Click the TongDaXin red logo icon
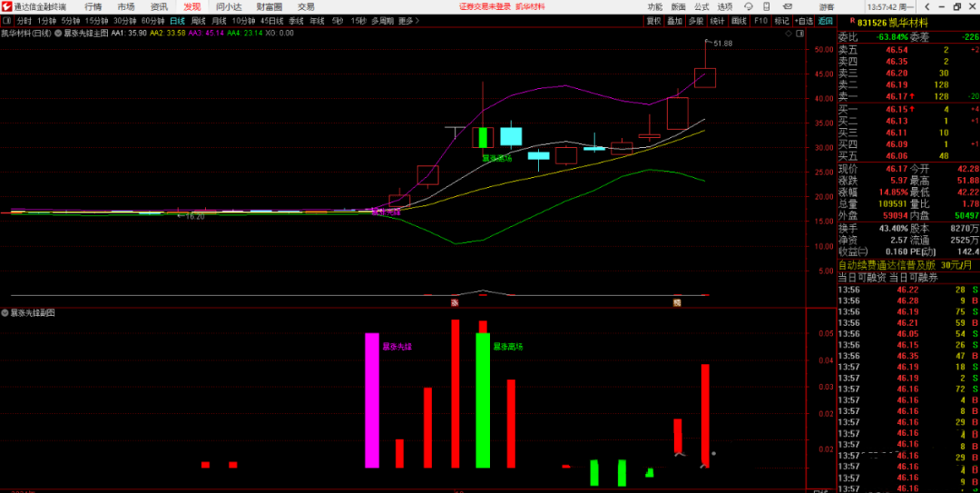The height and width of the screenshot is (493, 980). 8,6
